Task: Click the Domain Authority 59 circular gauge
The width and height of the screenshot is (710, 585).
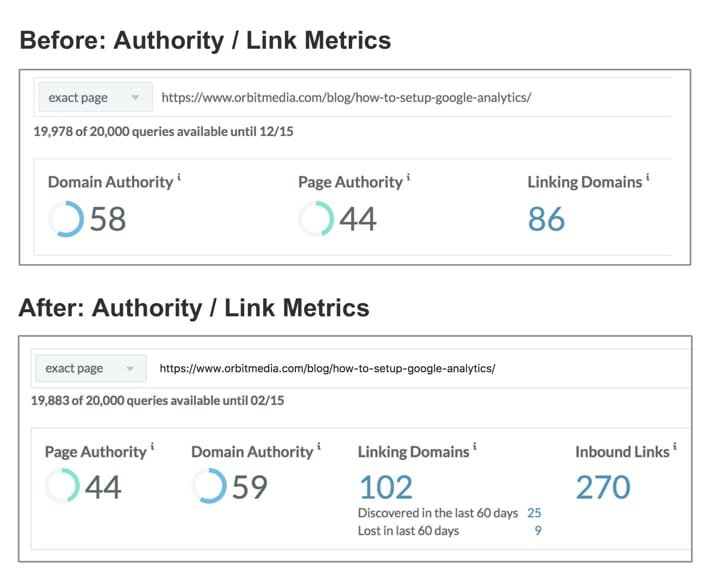Action: [x=209, y=486]
